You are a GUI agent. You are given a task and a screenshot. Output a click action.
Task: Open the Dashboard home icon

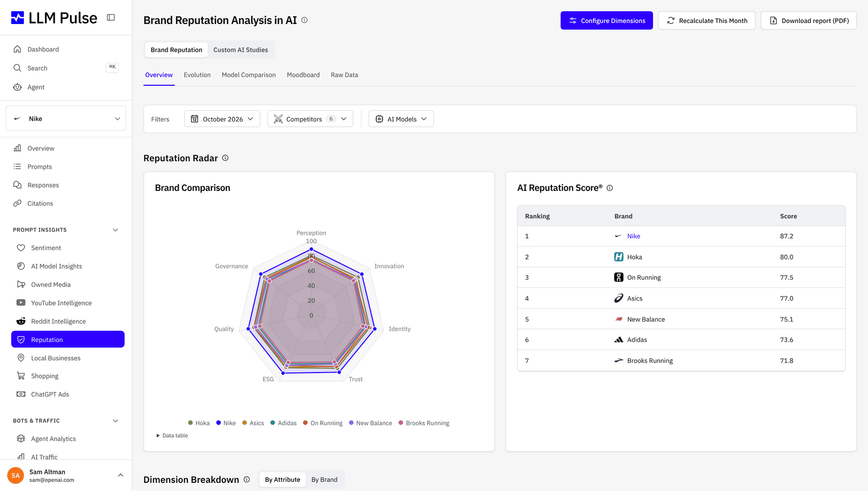[17, 49]
